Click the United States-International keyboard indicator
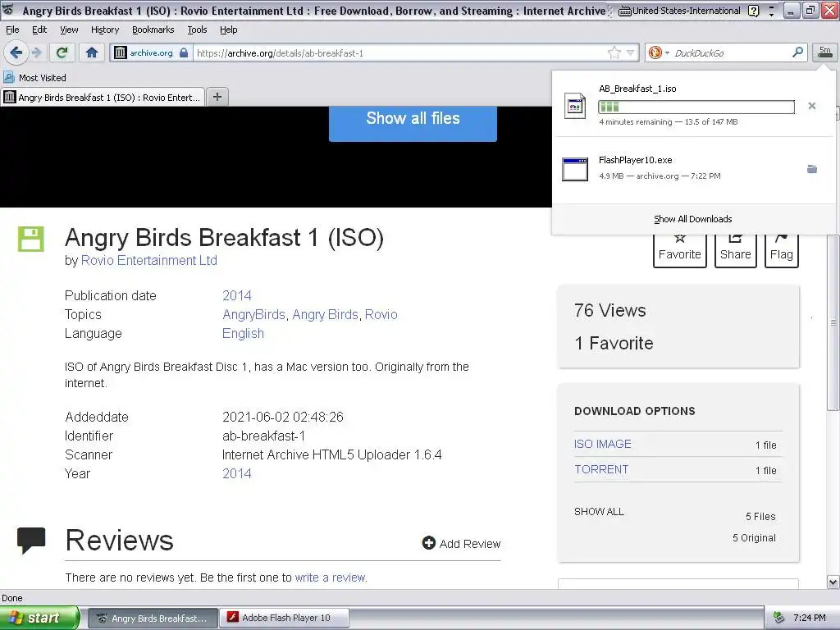840x630 pixels. coord(679,11)
